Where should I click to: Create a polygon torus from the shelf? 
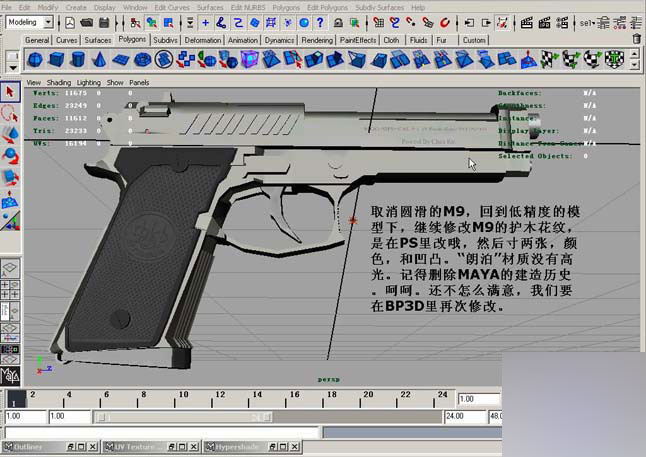(143, 60)
